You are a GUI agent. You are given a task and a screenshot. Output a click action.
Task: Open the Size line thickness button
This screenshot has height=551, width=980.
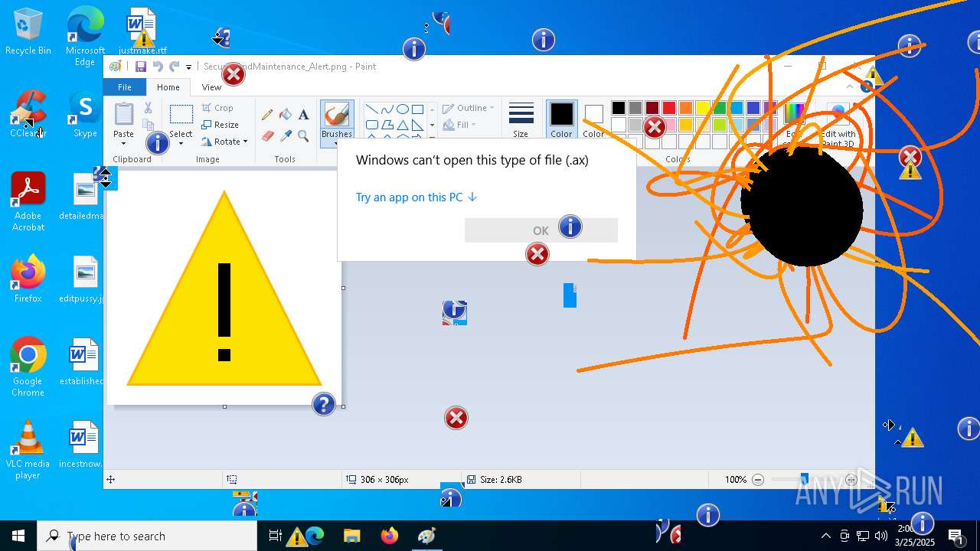[x=521, y=119]
